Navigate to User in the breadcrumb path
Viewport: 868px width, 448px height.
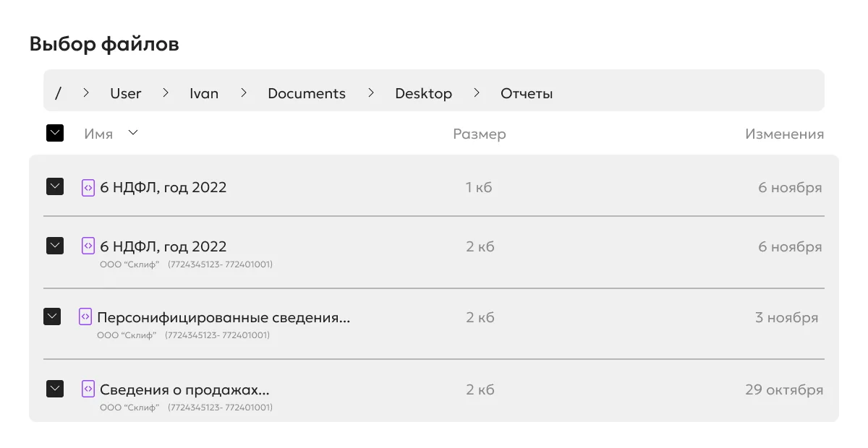[x=126, y=93]
